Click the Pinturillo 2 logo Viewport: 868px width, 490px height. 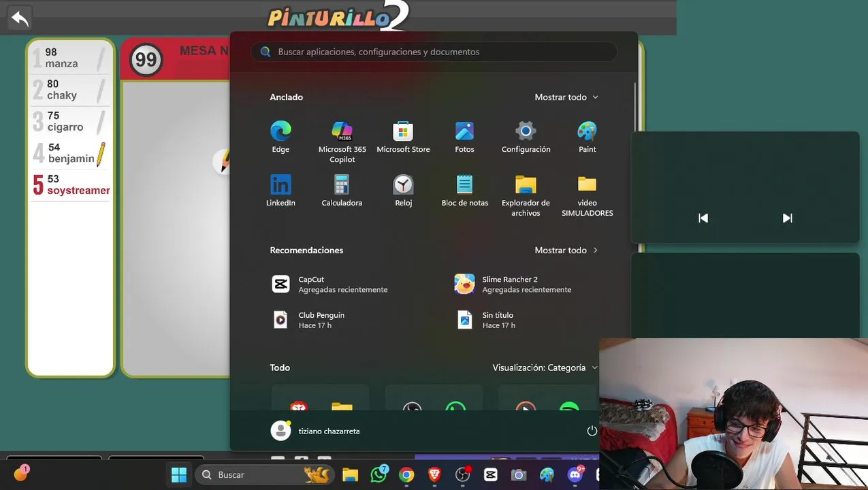click(338, 16)
